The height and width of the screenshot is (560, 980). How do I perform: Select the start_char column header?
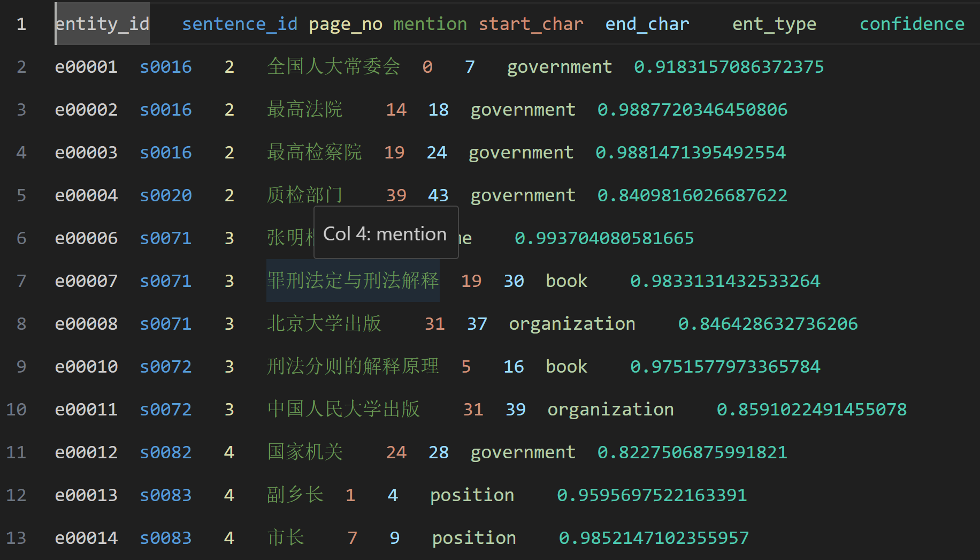[x=530, y=24]
